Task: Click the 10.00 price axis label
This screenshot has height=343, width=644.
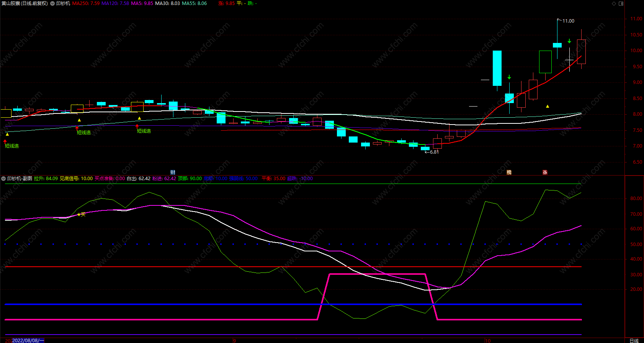Action: tap(636, 51)
